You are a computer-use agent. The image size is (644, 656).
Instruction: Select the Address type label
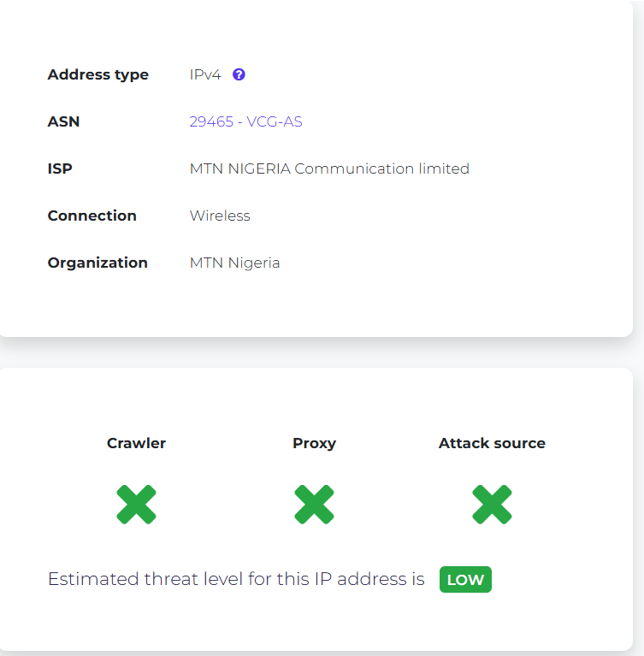click(97, 75)
